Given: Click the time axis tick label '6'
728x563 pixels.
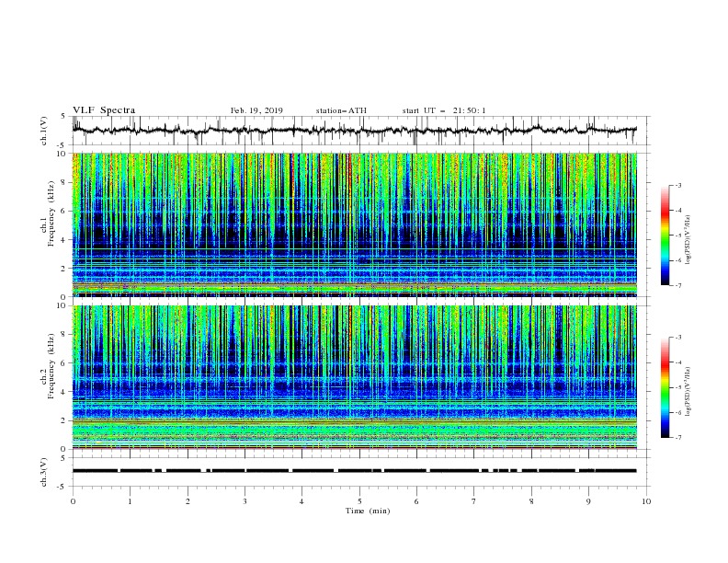Looking at the screenshot, I should [417, 501].
